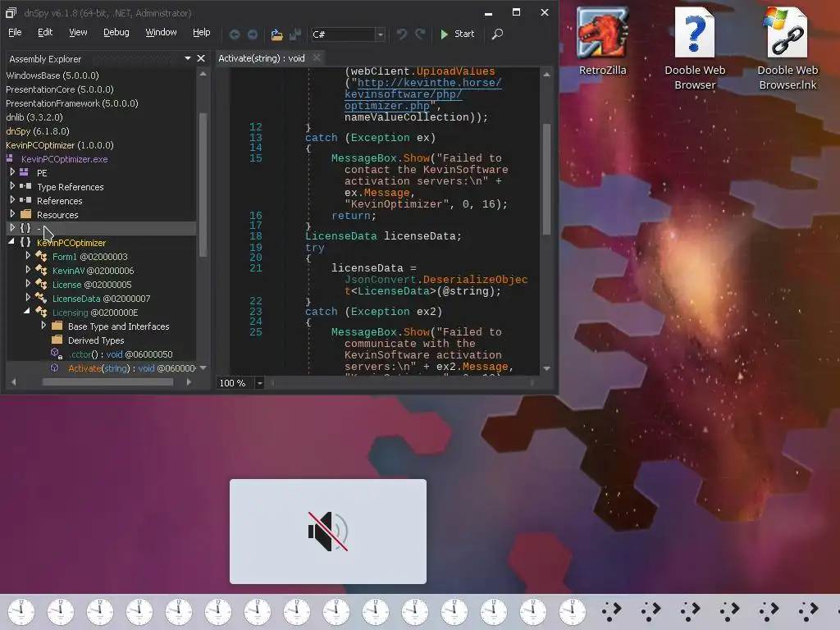
Task: Open the Dooble Web Browser.lnk shortcut
Action: [x=787, y=48]
